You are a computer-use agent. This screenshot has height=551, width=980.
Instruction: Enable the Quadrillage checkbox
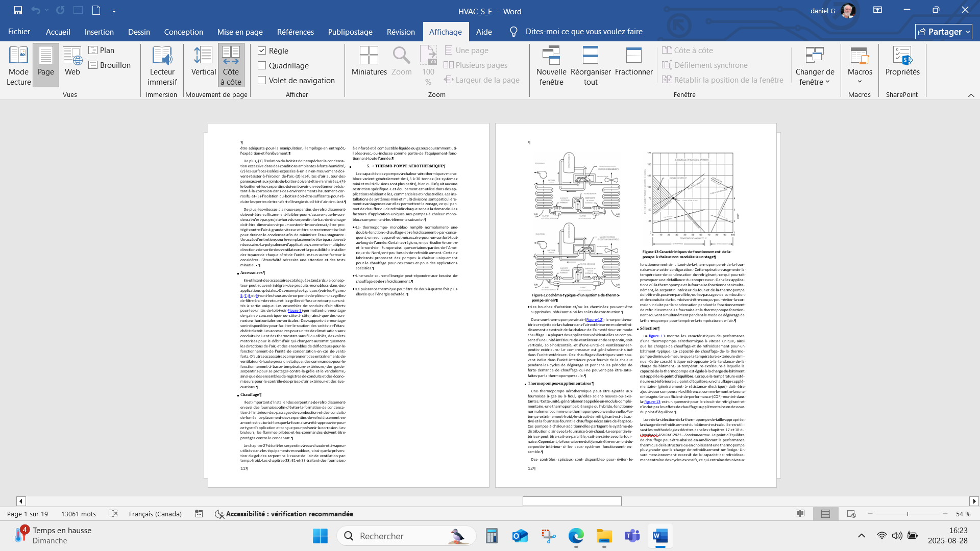(262, 65)
